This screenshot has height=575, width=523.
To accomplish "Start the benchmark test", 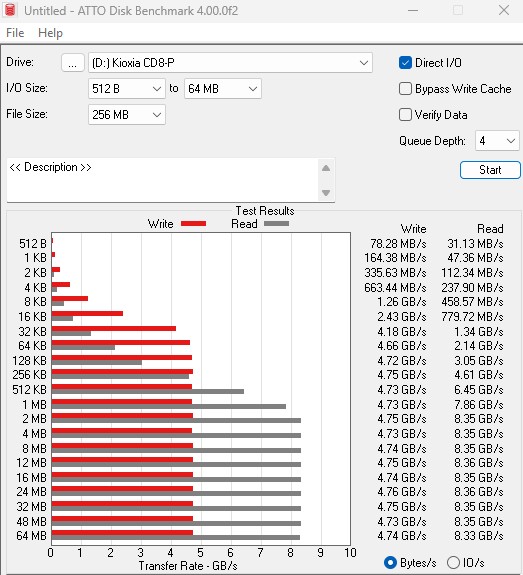I will 490,170.
